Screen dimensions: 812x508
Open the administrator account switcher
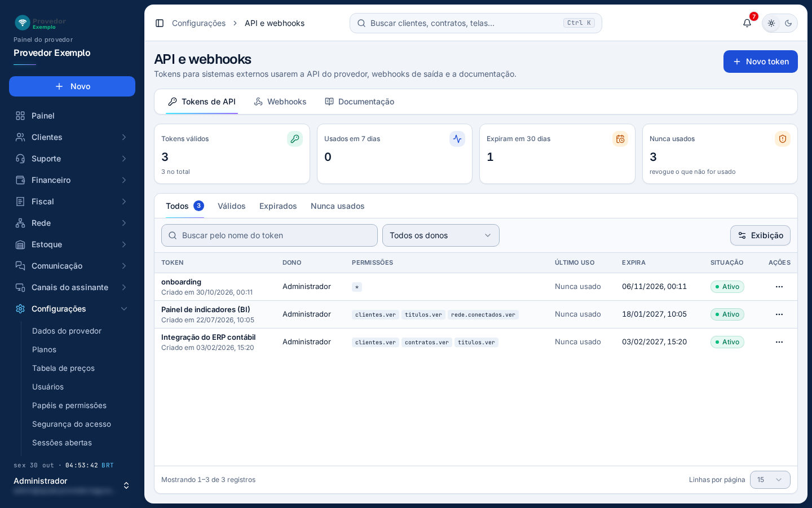point(72,485)
